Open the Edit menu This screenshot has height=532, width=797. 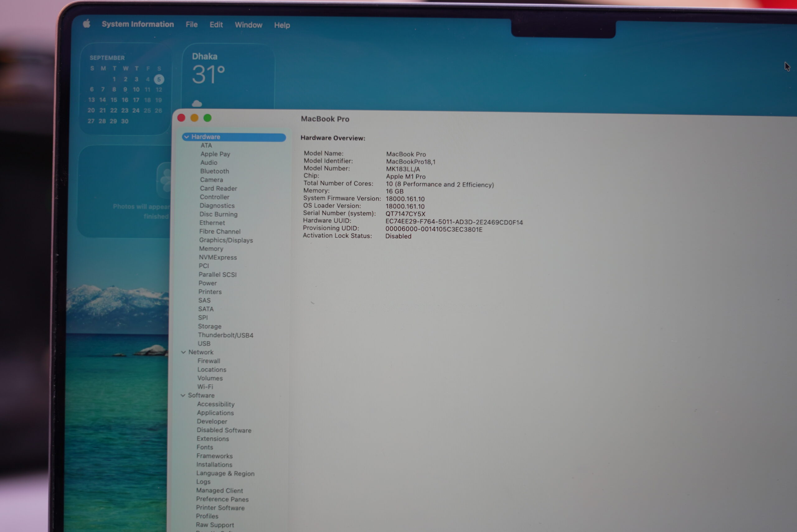[216, 25]
